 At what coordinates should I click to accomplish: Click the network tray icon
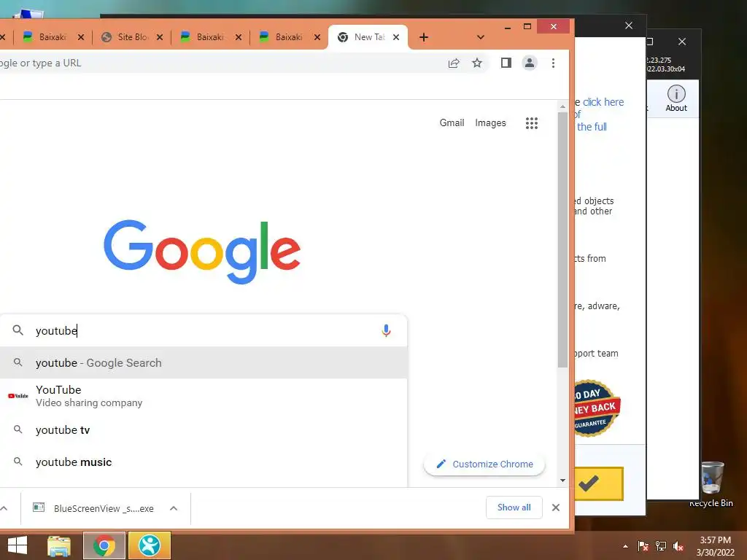pyautogui.click(x=661, y=546)
